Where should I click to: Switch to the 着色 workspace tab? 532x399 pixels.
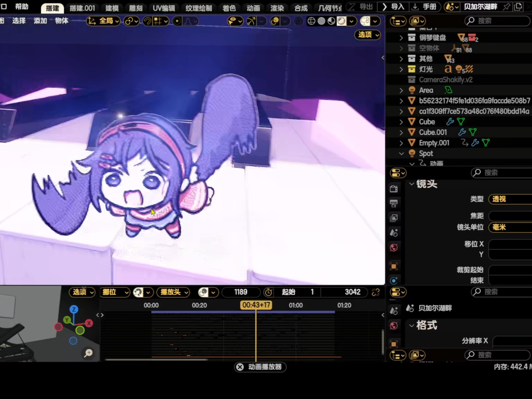tap(229, 8)
